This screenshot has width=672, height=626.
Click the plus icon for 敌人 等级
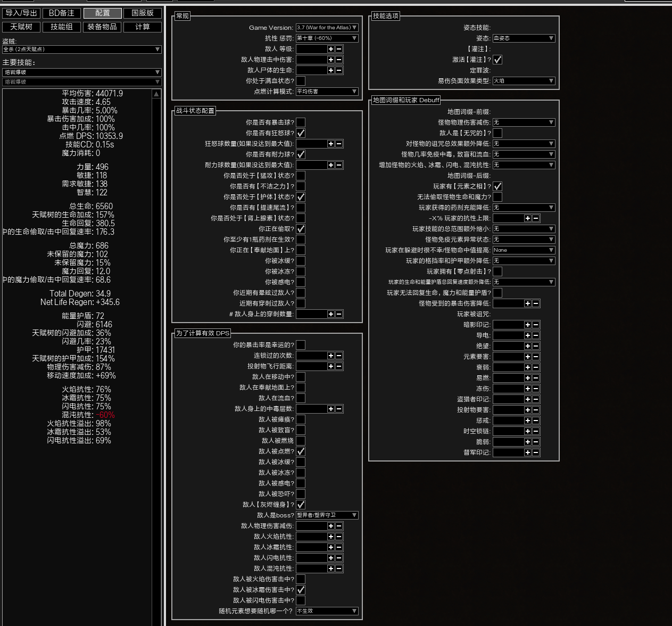coord(330,49)
